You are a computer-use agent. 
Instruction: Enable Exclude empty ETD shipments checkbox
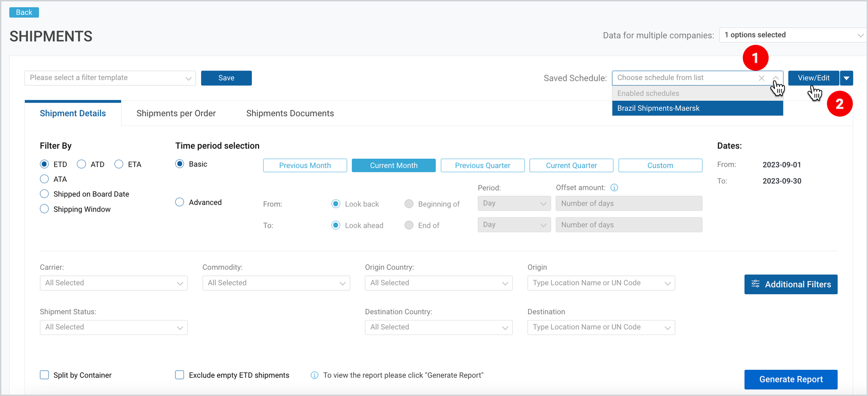(x=180, y=375)
